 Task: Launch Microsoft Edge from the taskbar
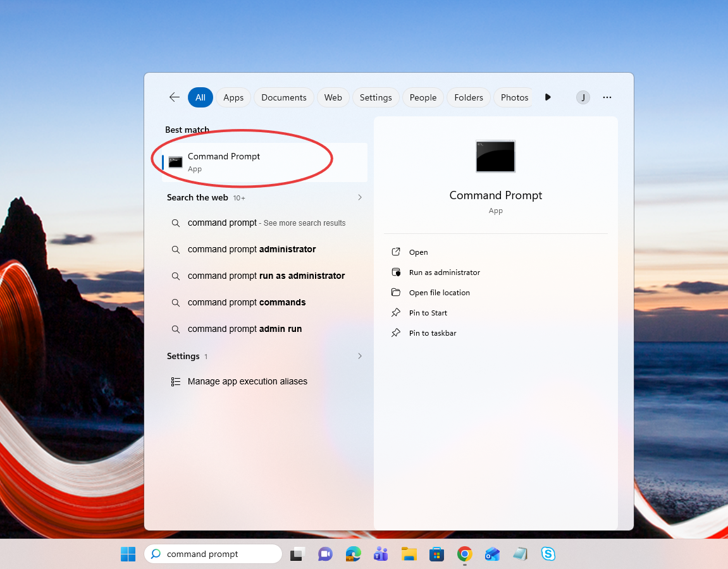(353, 554)
